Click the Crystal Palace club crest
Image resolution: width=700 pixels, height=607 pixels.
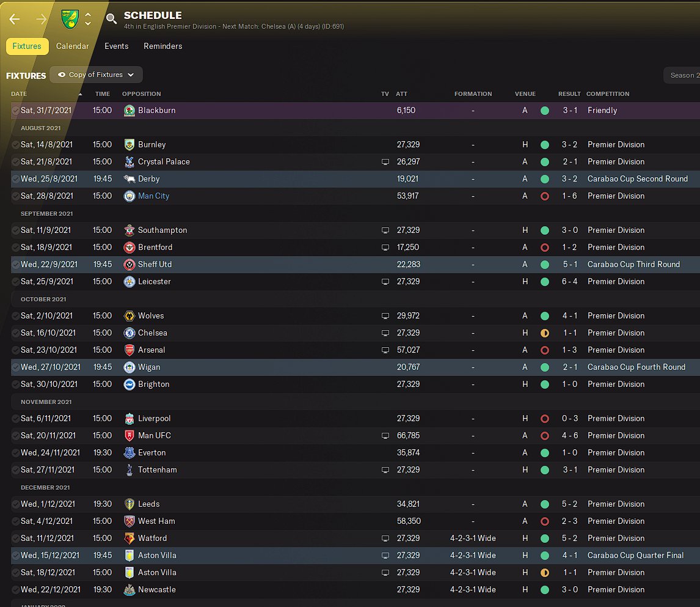click(129, 162)
